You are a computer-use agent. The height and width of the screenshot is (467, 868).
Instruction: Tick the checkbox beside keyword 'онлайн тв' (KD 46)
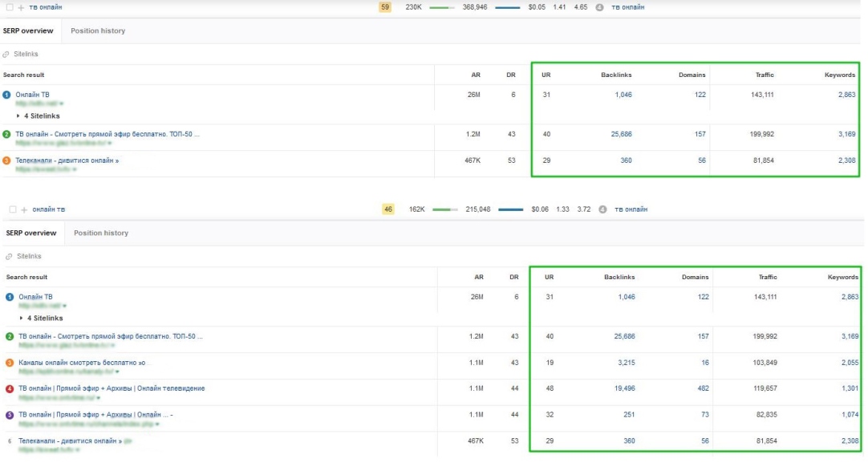coord(13,209)
